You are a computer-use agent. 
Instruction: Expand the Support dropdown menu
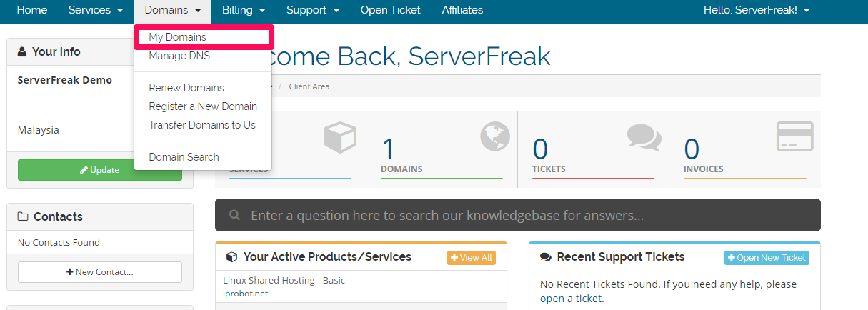(x=313, y=10)
